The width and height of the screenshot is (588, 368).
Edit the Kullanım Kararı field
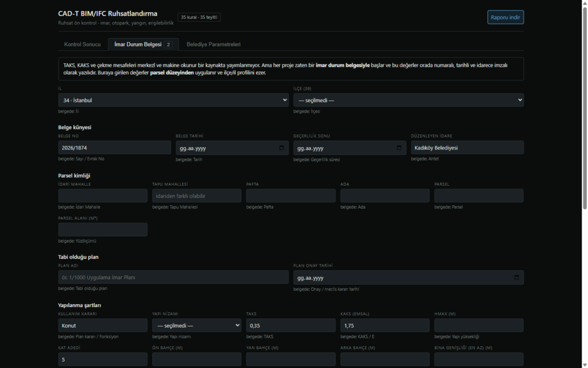[103, 325]
